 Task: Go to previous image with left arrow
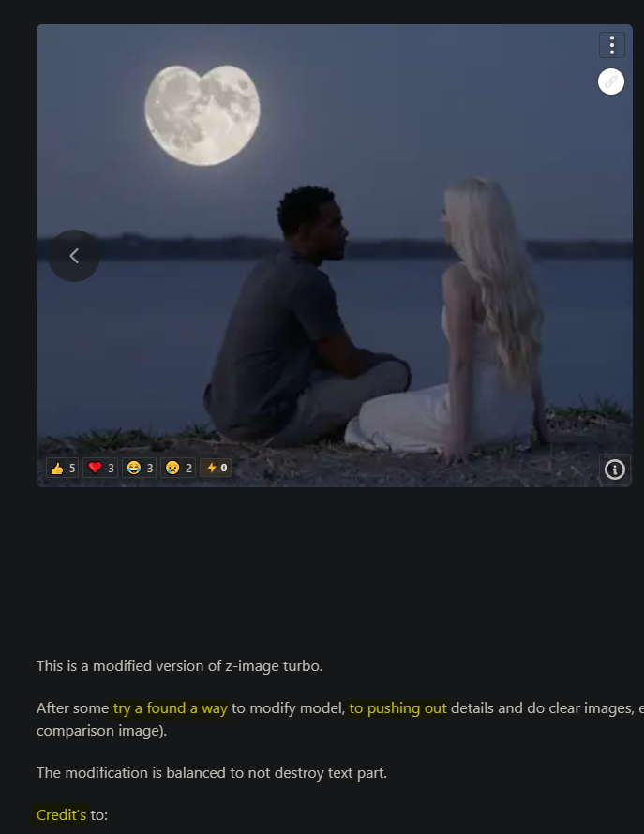pyautogui.click(x=74, y=256)
